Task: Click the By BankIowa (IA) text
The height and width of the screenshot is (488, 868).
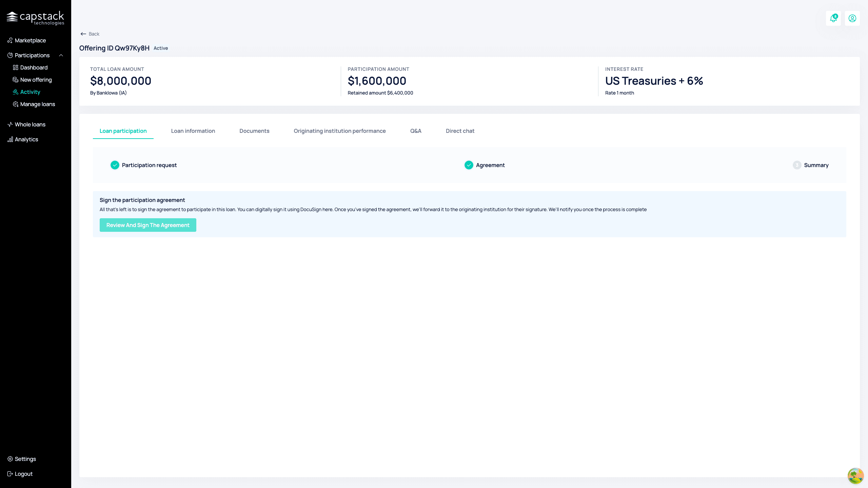Action: (108, 93)
